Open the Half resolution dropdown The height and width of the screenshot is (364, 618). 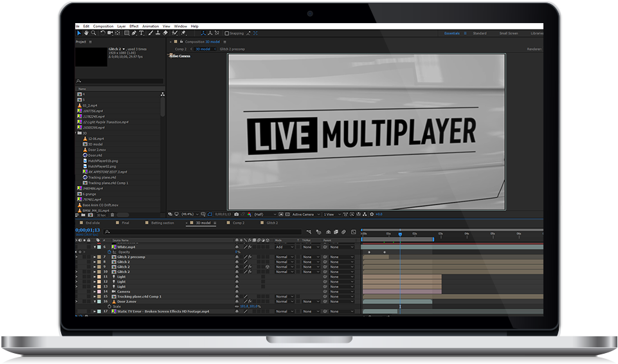(x=265, y=214)
